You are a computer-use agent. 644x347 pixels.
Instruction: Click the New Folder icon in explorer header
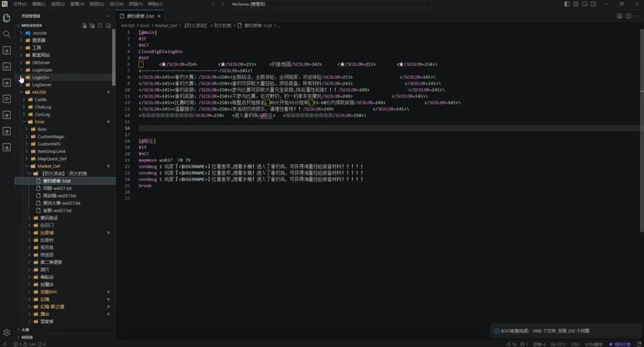tap(92, 26)
